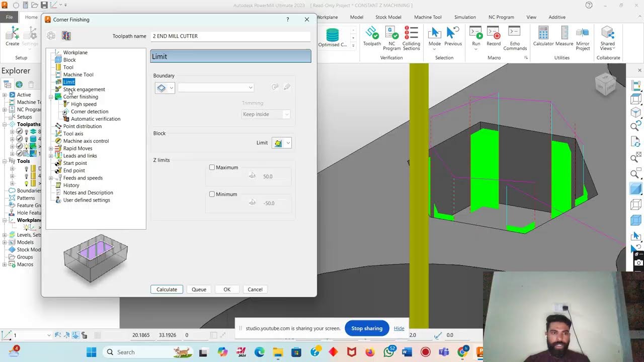644x362 pixels.
Task: Open the Block Limit dropdown
Action: (x=282, y=143)
